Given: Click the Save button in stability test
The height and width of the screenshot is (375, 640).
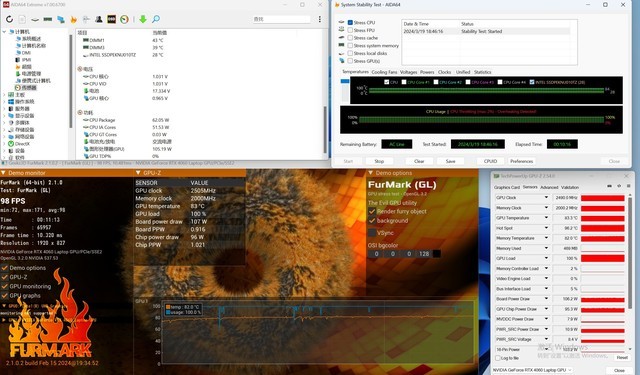Looking at the screenshot, I should pos(450,161).
